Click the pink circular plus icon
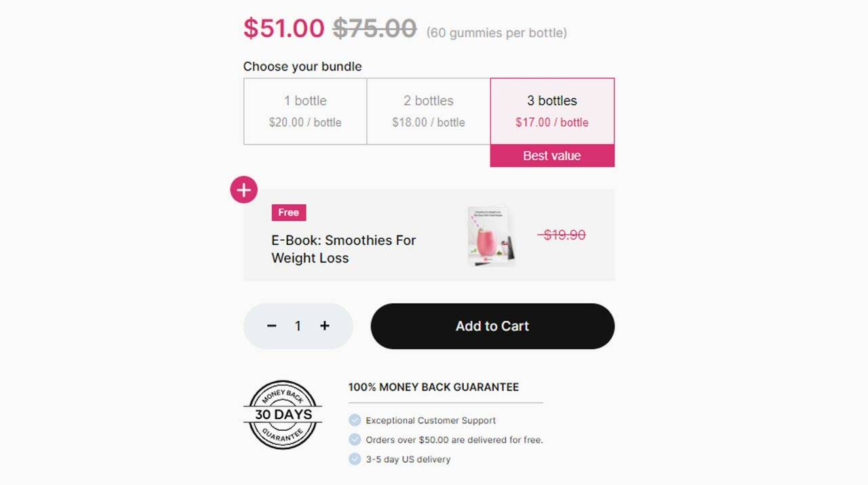This screenshot has width=868, height=485. [x=244, y=190]
